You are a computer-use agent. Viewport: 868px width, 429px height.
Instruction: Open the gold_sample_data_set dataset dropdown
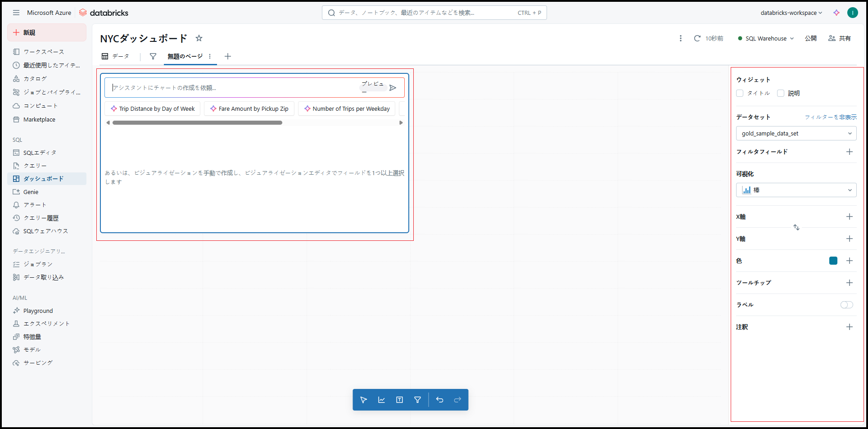tap(796, 133)
